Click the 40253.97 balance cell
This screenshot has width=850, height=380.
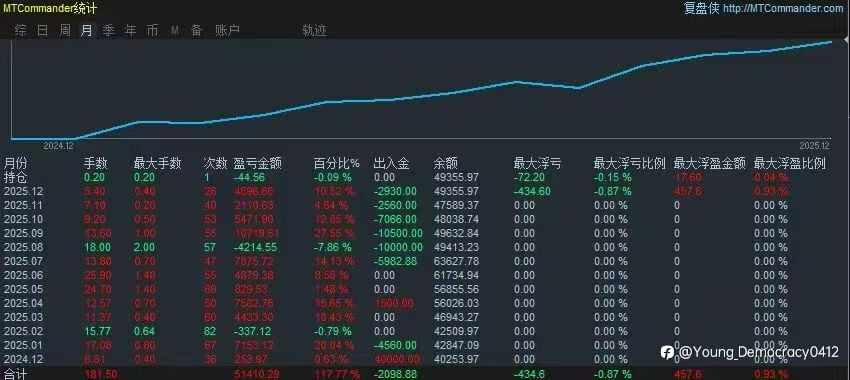[456, 359]
